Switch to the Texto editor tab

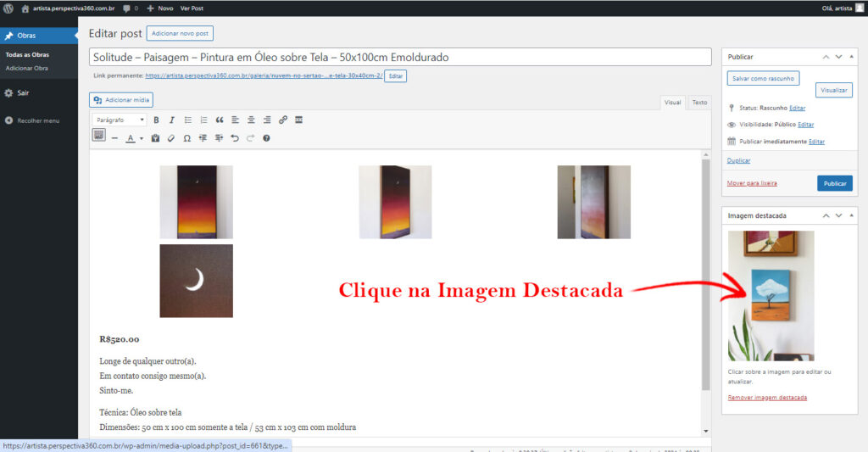point(699,103)
